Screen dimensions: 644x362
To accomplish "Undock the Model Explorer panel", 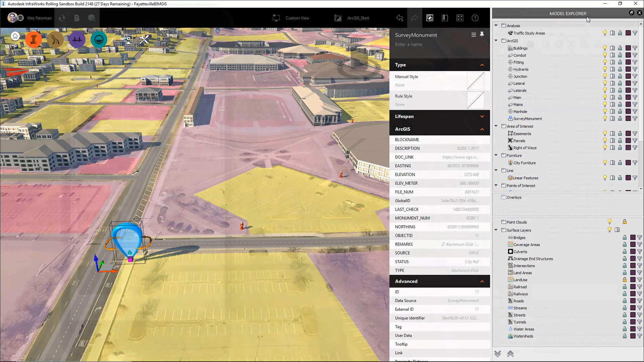I will (631, 13).
